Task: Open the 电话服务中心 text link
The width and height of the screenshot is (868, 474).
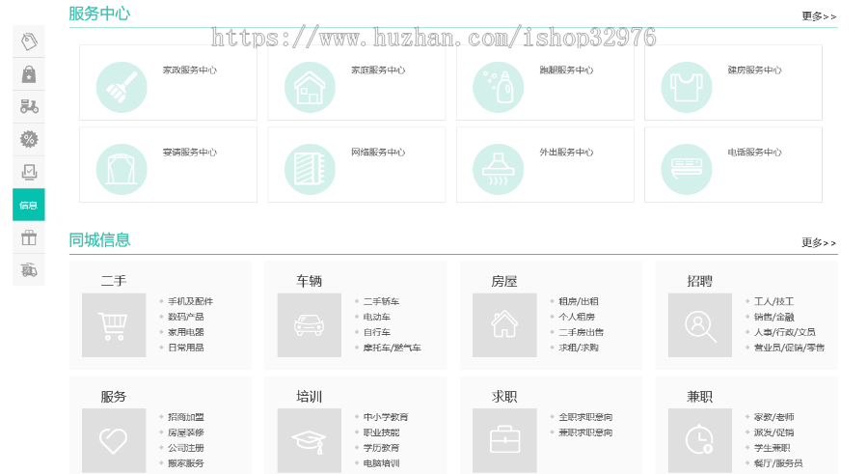Action: click(x=754, y=152)
